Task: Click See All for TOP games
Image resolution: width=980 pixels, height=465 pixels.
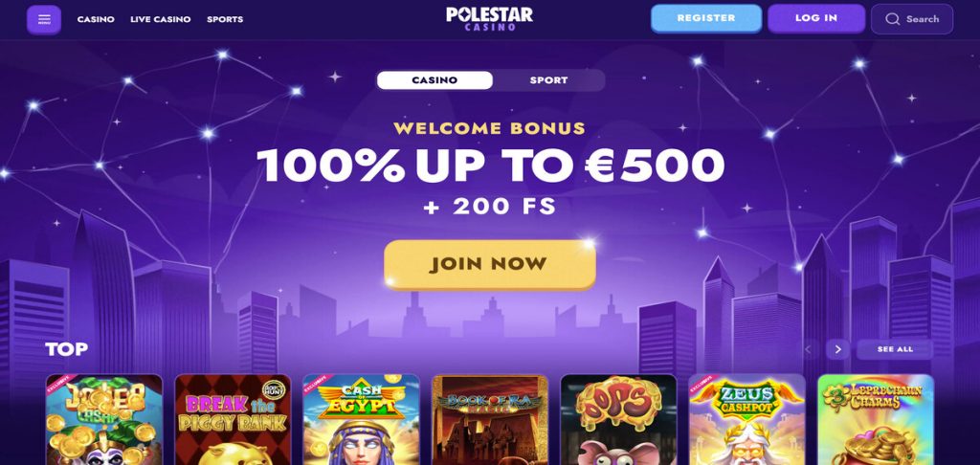Action: pyautogui.click(x=895, y=349)
